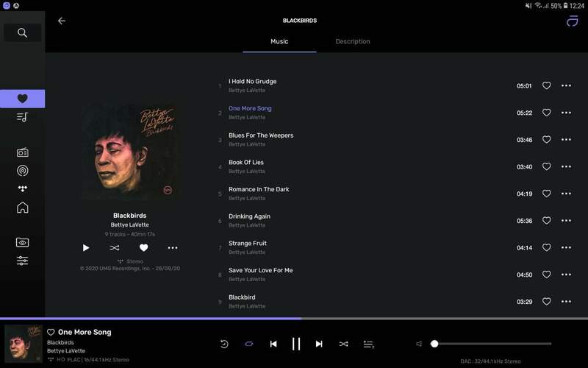The image size is (588, 368).
Task: Open more options for Strange Fruit track
Action: click(566, 248)
